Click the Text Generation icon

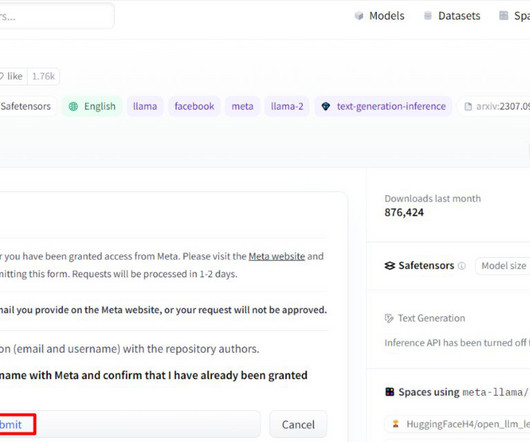[389, 318]
